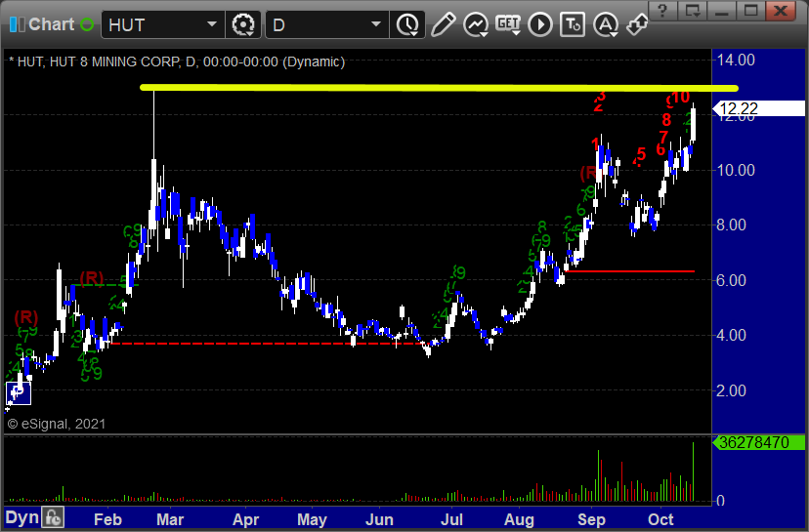The width and height of the screenshot is (809, 532).
Task: Click the 4.00 price axis label
Action: click(732, 335)
